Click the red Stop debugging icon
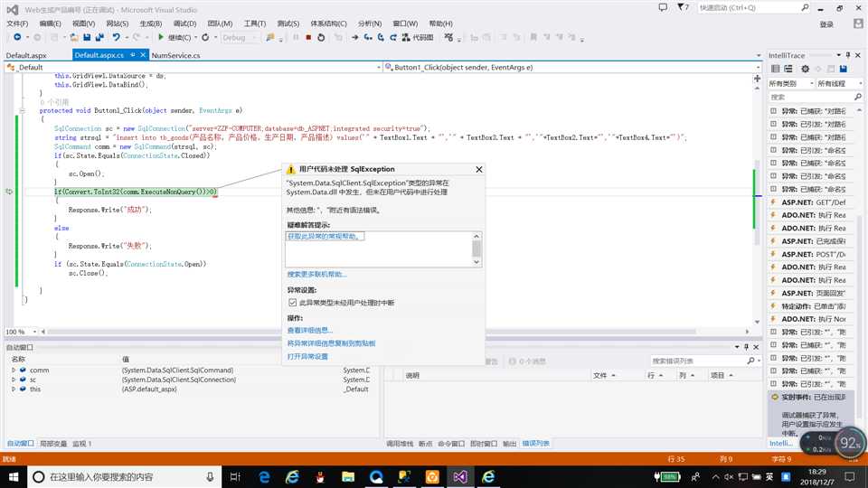 tap(308, 37)
